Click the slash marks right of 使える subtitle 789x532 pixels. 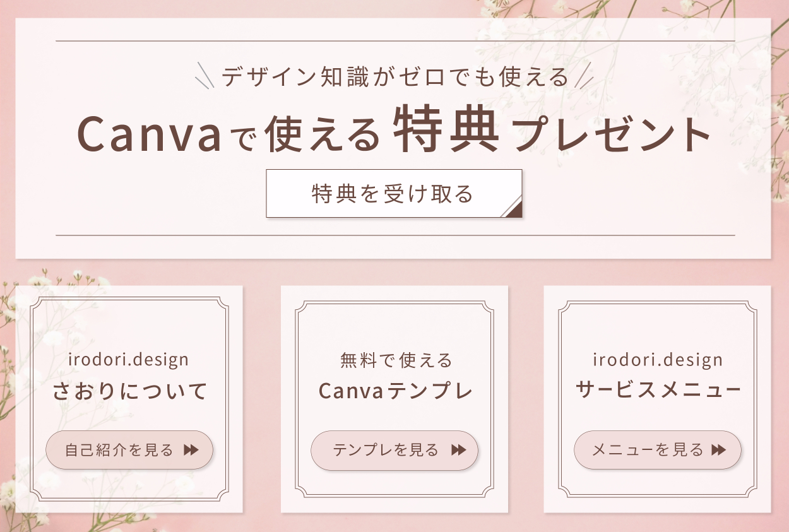585,76
